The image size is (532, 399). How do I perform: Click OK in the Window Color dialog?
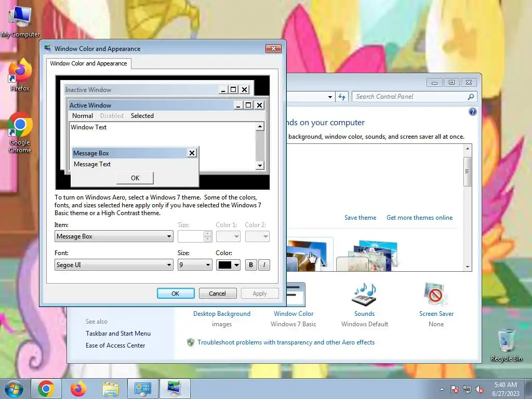tap(176, 294)
